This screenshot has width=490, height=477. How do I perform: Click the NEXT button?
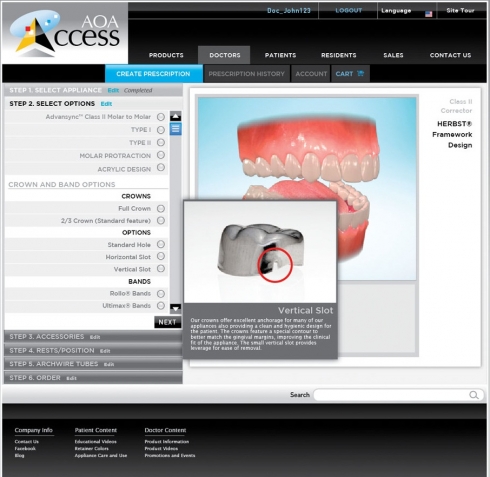coord(167,322)
